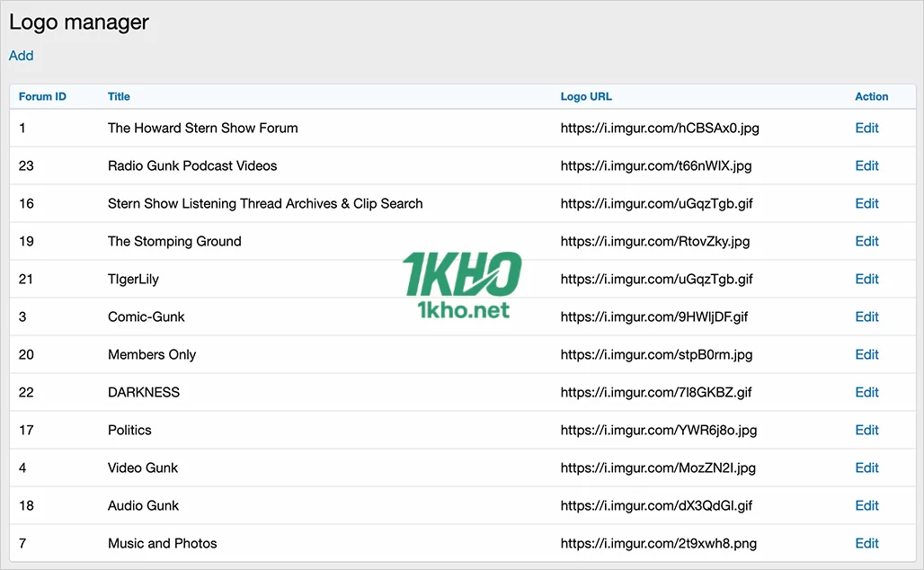Edit The Stomping Ground logo
Viewport: 924px width, 570px height.
[x=866, y=241]
